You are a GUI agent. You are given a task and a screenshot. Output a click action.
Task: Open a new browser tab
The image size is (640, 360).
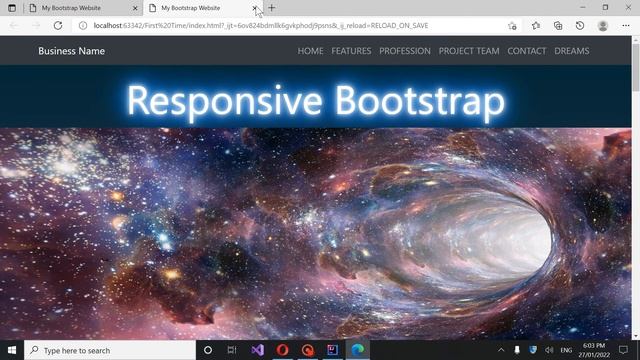272,8
